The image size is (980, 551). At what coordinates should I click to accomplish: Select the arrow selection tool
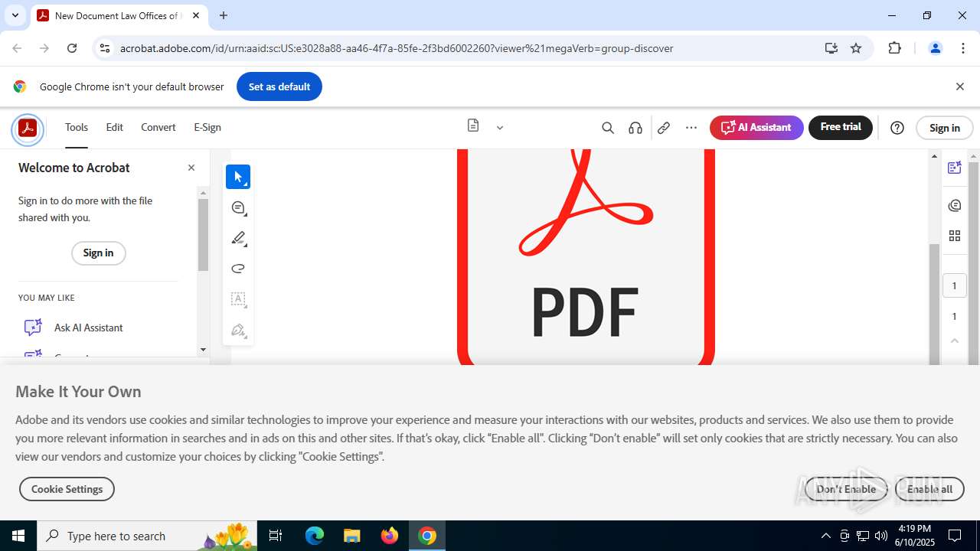238,177
